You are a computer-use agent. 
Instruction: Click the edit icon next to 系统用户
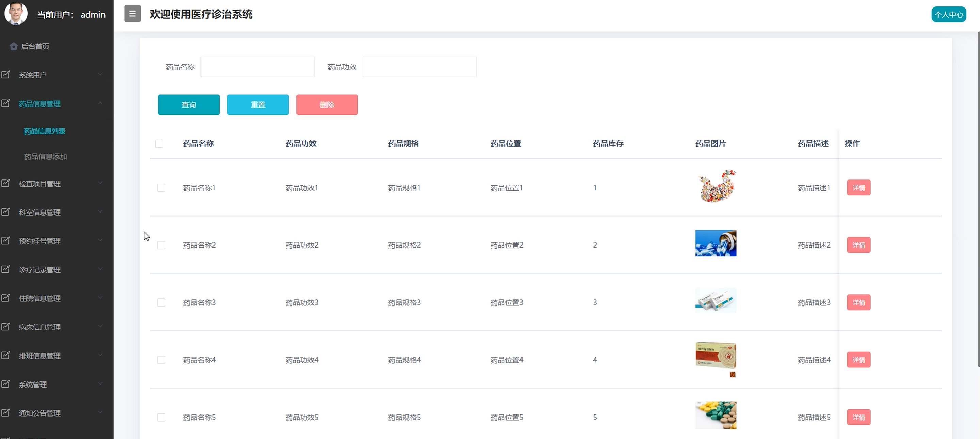pos(6,75)
